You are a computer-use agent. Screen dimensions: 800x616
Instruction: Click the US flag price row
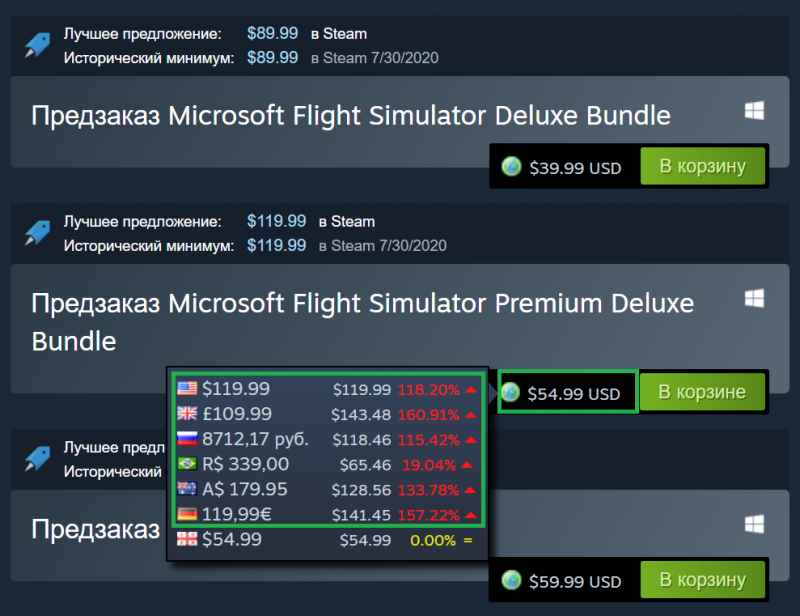326,388
